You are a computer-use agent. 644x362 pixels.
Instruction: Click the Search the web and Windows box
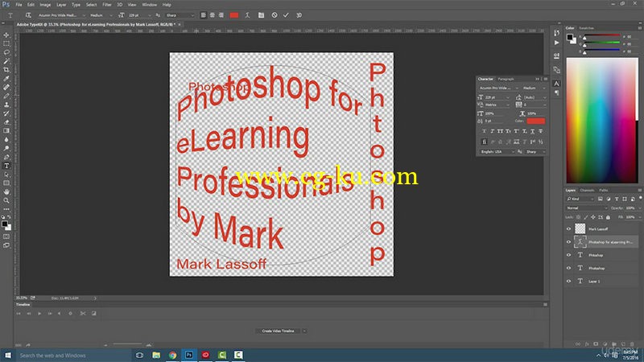point(73,355)
